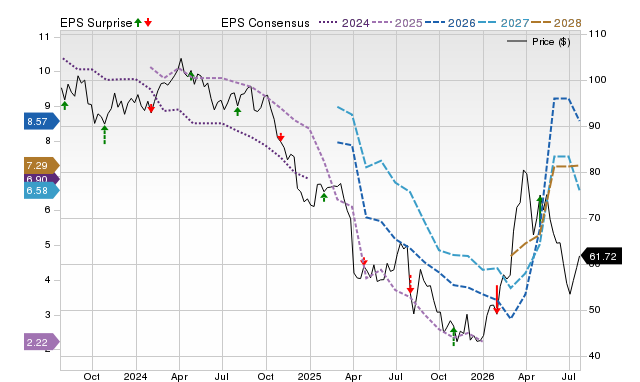This screenshot has height=382, width=640.
Task: Click the red surprise arrow after Apr 2025
Action: click(364, 261)
